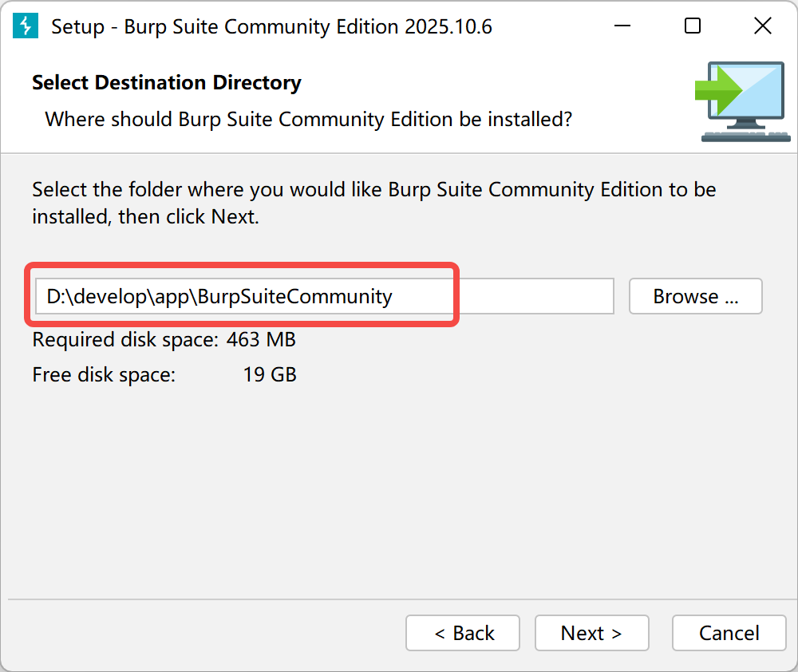The image size is (798, 672).
Task: Click the installer monitor arrow graphic
Action: (x=742, y=102)
